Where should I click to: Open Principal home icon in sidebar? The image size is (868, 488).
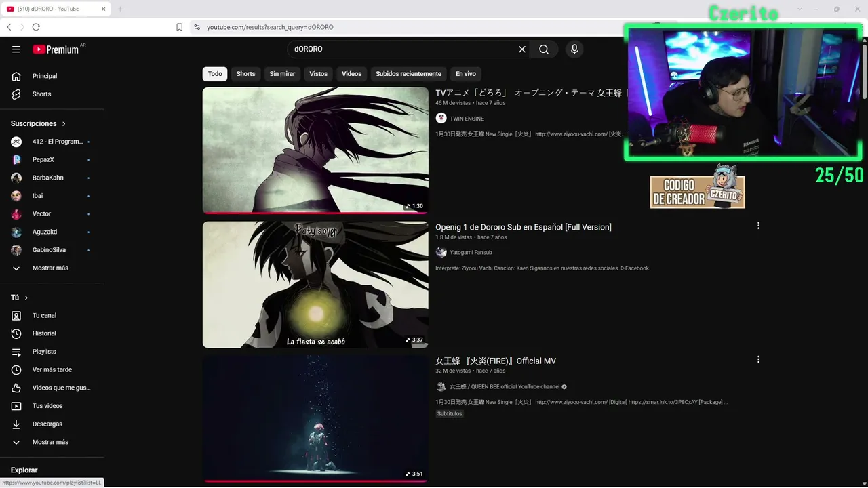point(16,76)
